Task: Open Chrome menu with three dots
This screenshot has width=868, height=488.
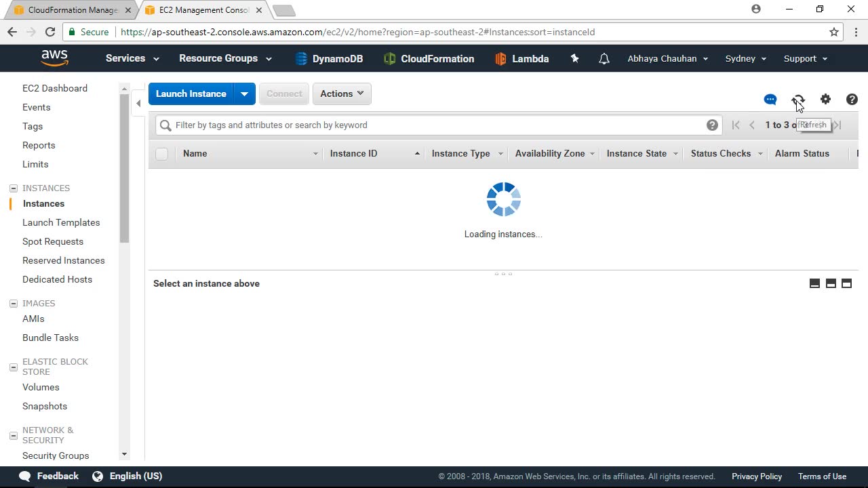Action: pos(856,32)
